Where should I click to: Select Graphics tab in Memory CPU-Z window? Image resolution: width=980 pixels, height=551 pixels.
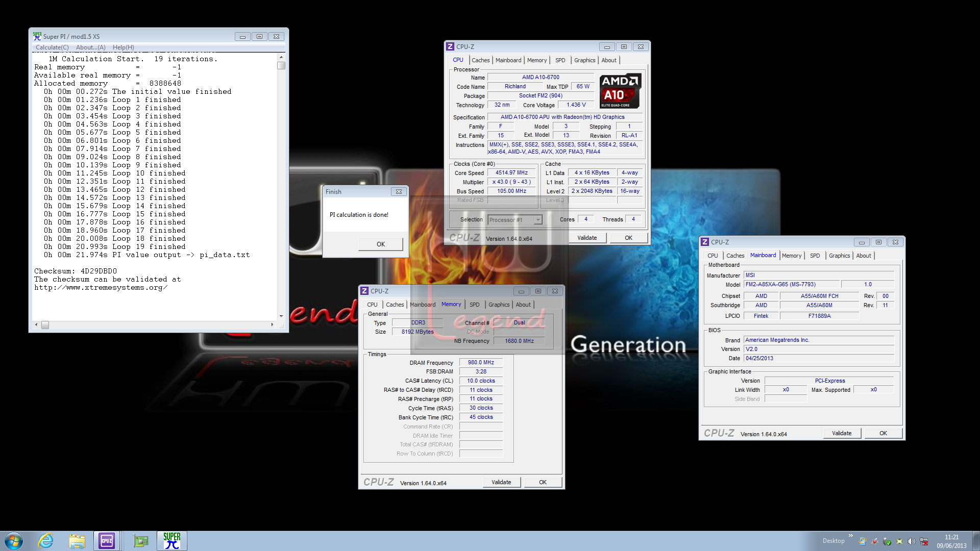point(499,305)
